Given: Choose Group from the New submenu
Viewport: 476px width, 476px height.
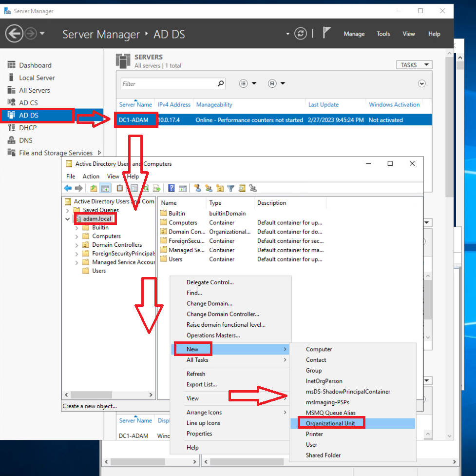Looking at the screenshot, I should pyautogui.click(x=314, y=370).
